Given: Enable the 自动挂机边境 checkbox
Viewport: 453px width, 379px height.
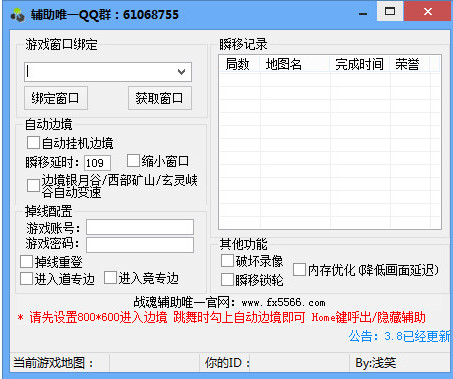Looking at the screenshot, I should coord(33,143).
